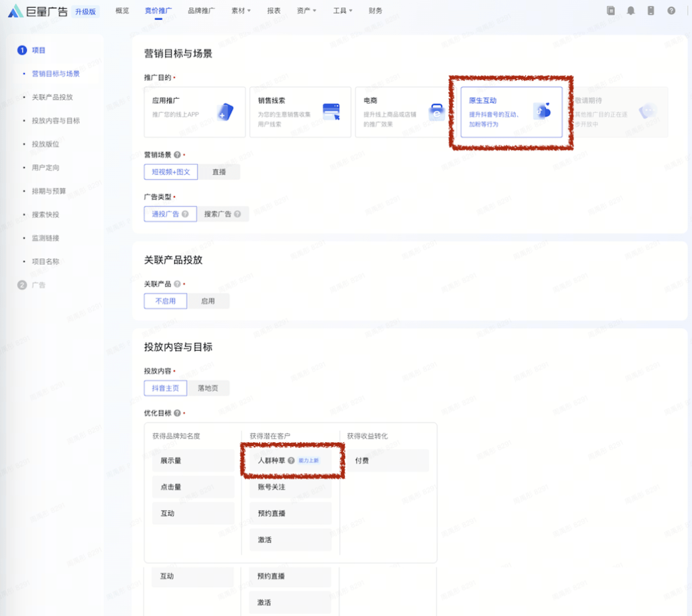692x616 pixels.
Task: Select 抖音主页 as 投放内容
Action: [165, 388]
